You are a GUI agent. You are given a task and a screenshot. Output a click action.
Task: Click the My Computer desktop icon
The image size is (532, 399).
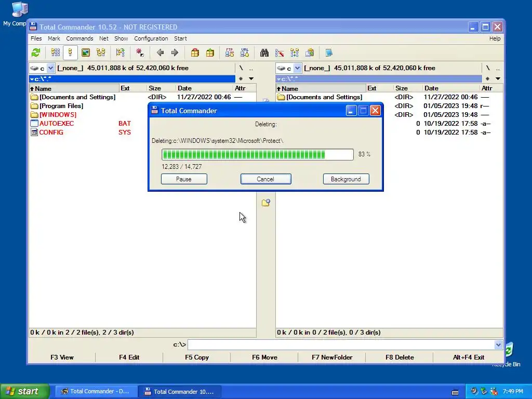[x=19, y=9]
